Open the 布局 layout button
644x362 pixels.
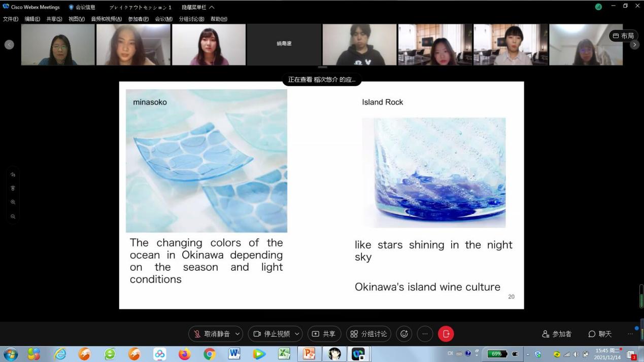point(623,35)
